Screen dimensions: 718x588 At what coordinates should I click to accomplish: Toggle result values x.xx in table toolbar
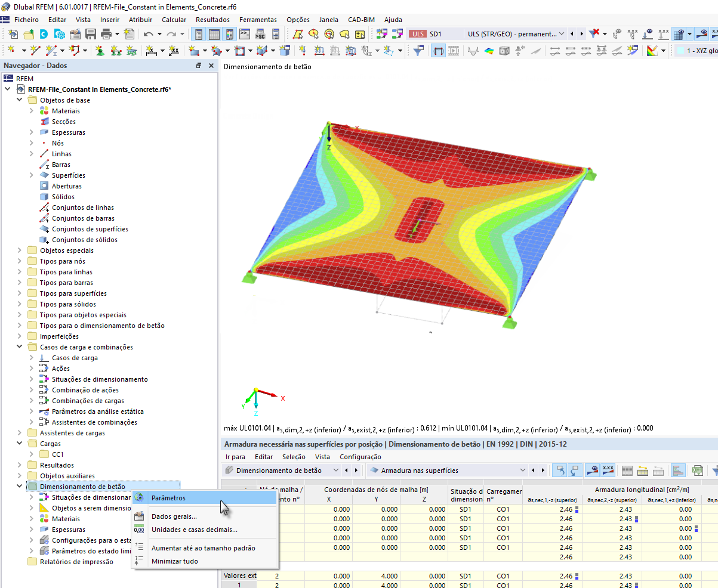(x=608, y=471)
